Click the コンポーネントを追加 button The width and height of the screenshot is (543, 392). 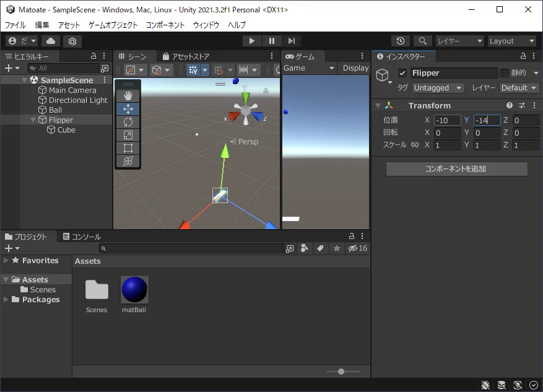[x=457, y=169]
